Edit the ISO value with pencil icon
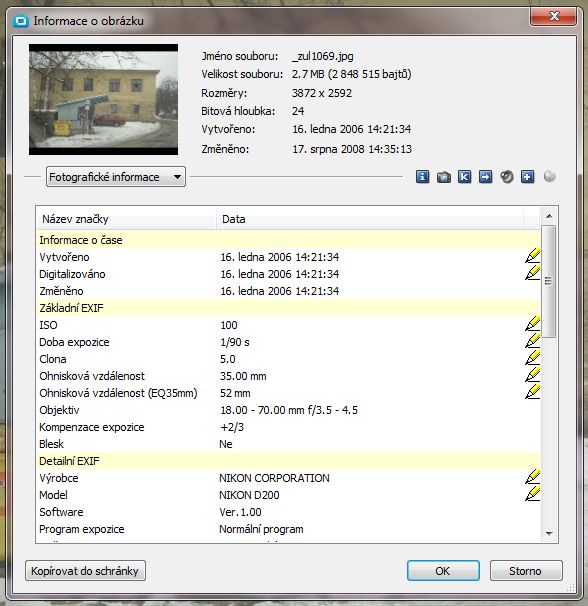Screen dimensions: 588x606 (x=532, y=324)
